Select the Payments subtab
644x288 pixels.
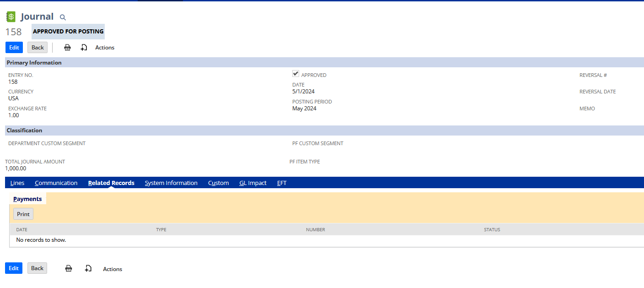click(27, 199)
